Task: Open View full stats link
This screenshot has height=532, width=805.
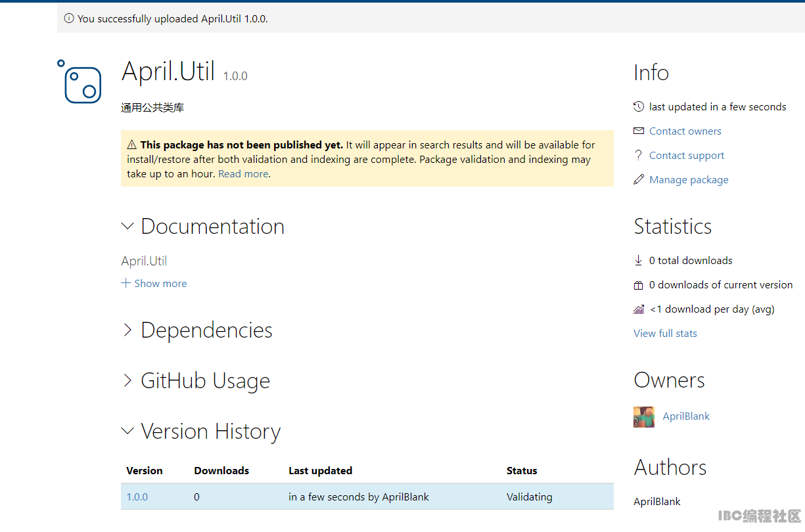Action: 665,333
